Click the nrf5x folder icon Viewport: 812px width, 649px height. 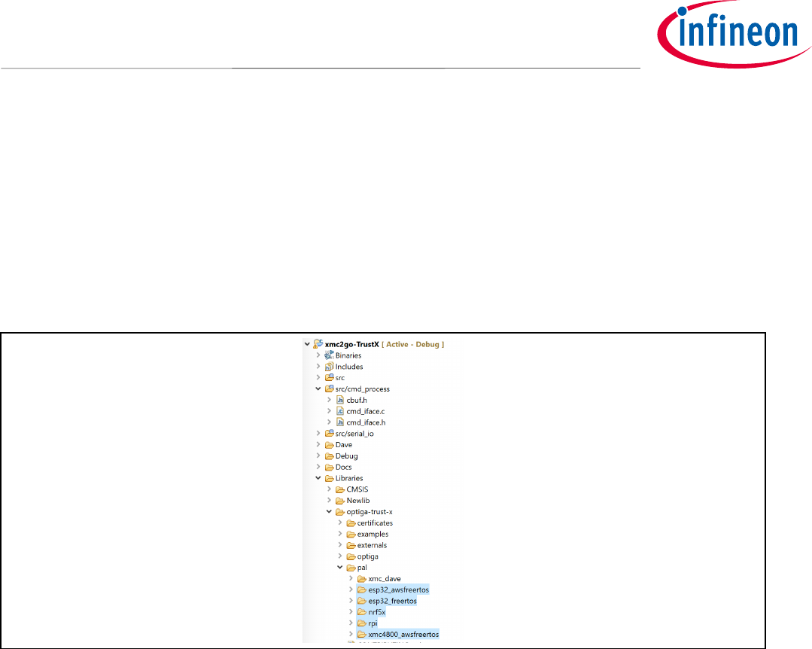pyautogui.click(x=361, y=612)
